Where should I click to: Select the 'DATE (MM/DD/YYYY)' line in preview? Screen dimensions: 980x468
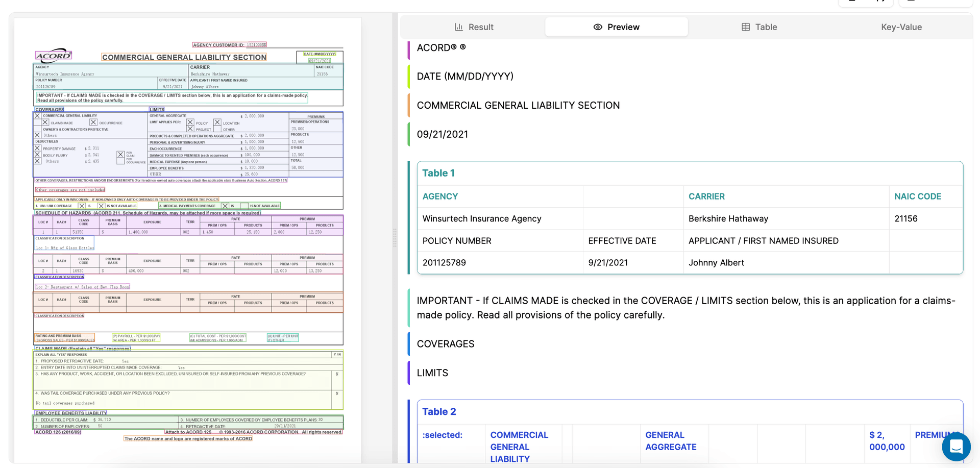[x=465, y=76]
